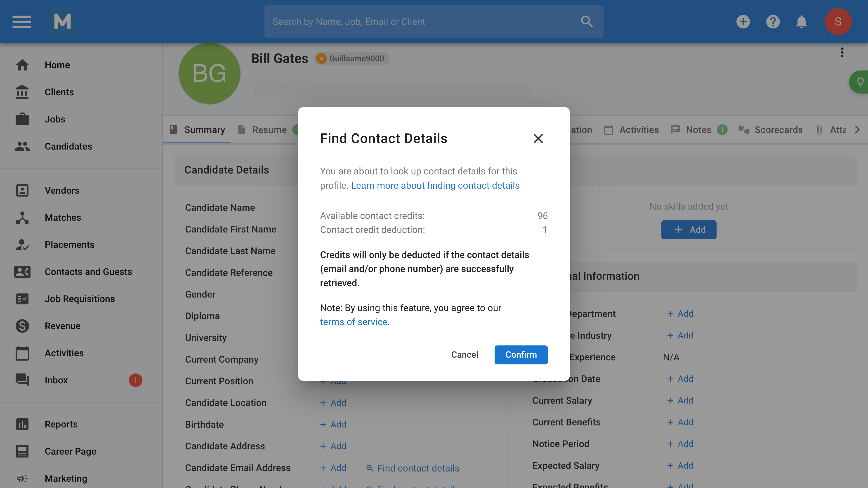The height and width of the screenshot is (488, 868).
Task: Click the search input field
Action: (404, 21)
